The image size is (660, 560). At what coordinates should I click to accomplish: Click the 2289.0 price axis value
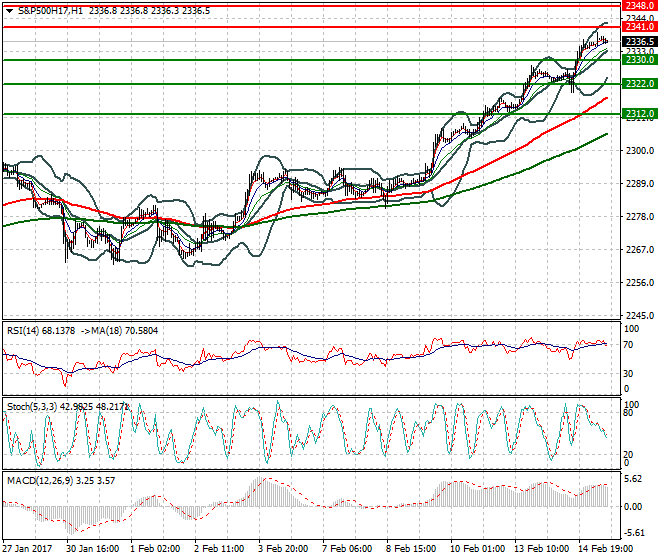coord(640,184)
